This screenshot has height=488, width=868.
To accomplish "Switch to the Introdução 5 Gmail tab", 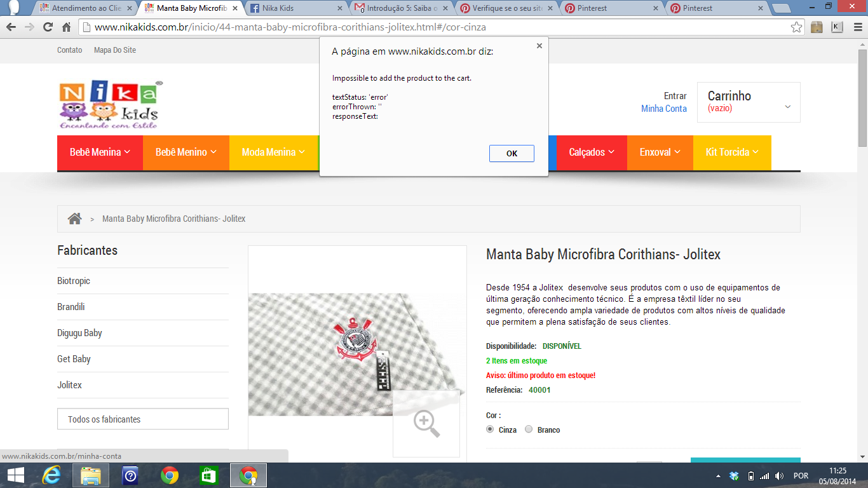I will click(x=401, y=8).
